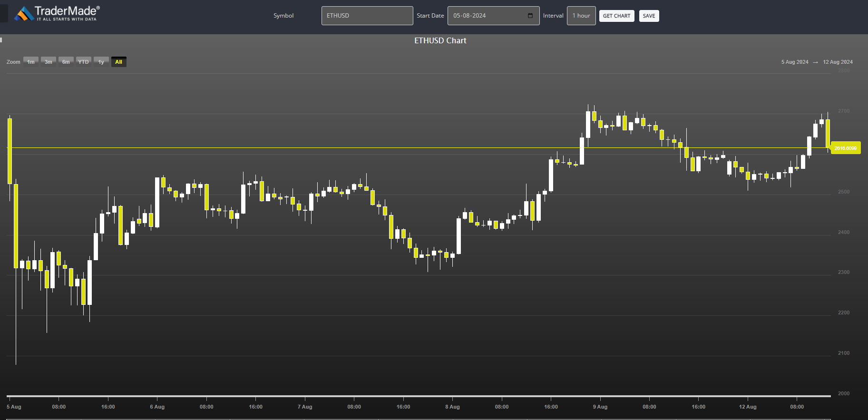This screenshot has height=420, width=868.
Task: Click the Start Date field 05-08-2024
Action: [x=493, y=16]
